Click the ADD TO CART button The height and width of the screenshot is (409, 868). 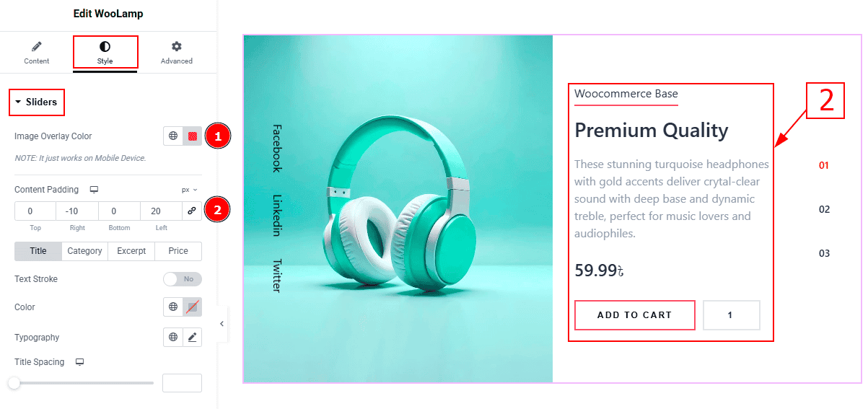[x=635, y=315]
